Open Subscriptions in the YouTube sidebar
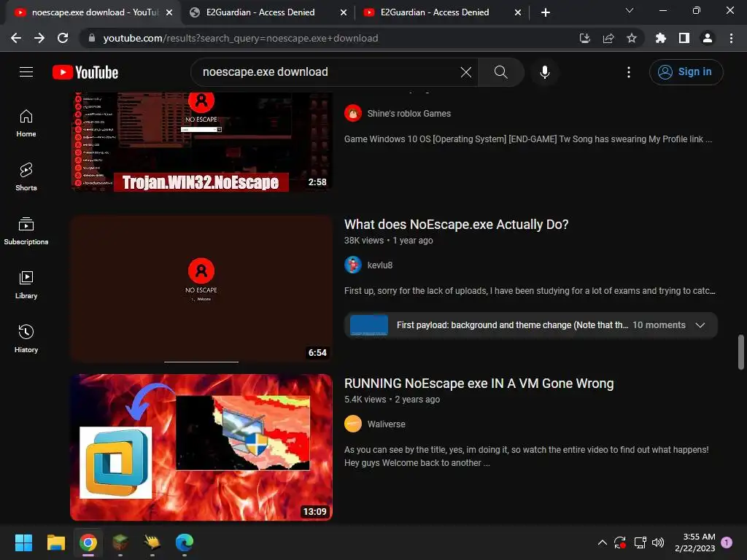747x560 pixels. (26, 231)
